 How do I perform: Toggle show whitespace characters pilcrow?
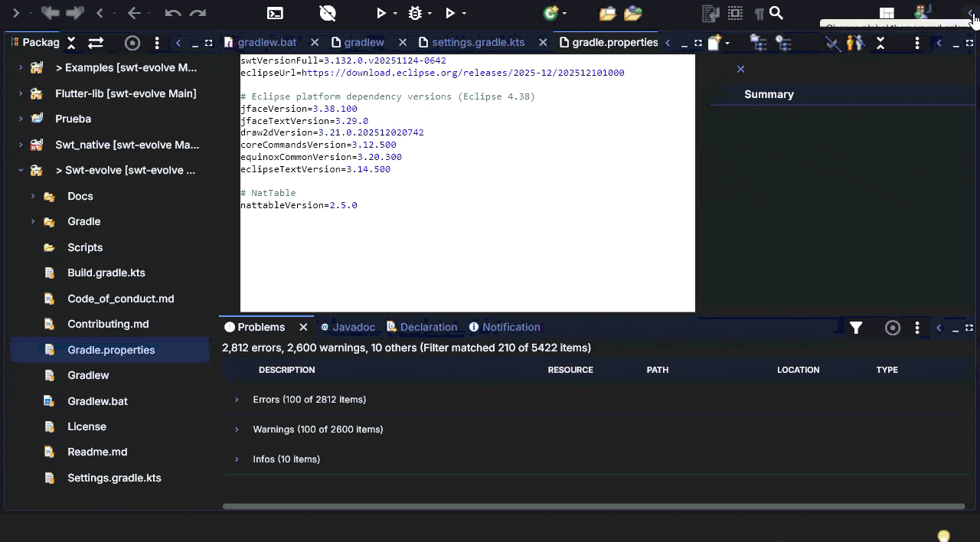click(759, 13)
